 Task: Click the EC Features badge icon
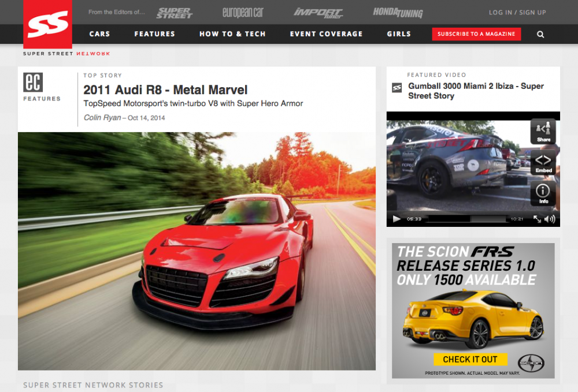[x=33, y=82]
